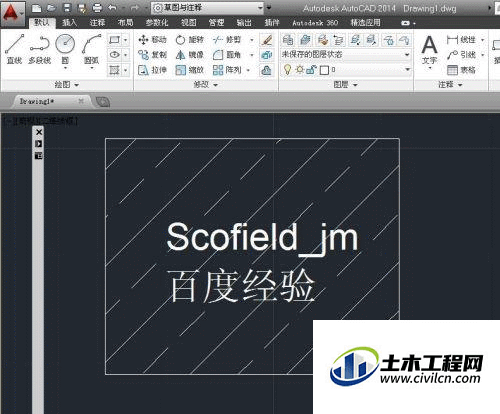Click the Undo arrow icon
Viewport: 500px width, 414px height.
pyautogui.click(x=112, y=8)
